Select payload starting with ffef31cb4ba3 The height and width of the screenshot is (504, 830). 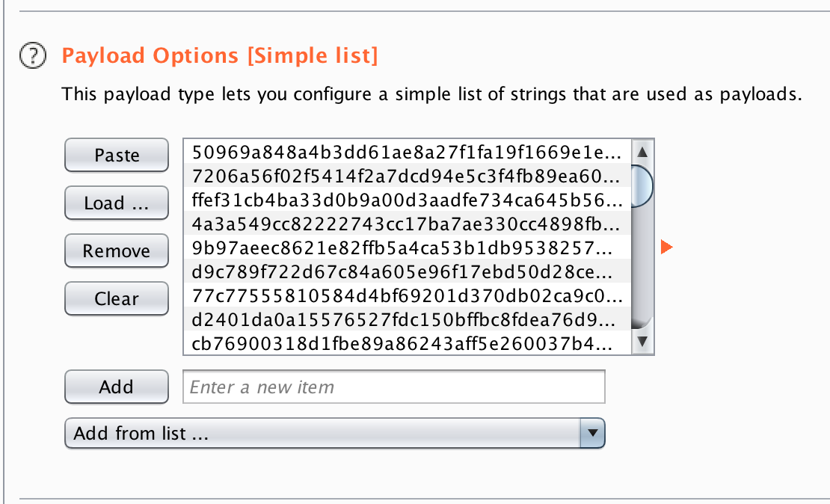coord(407,200)
